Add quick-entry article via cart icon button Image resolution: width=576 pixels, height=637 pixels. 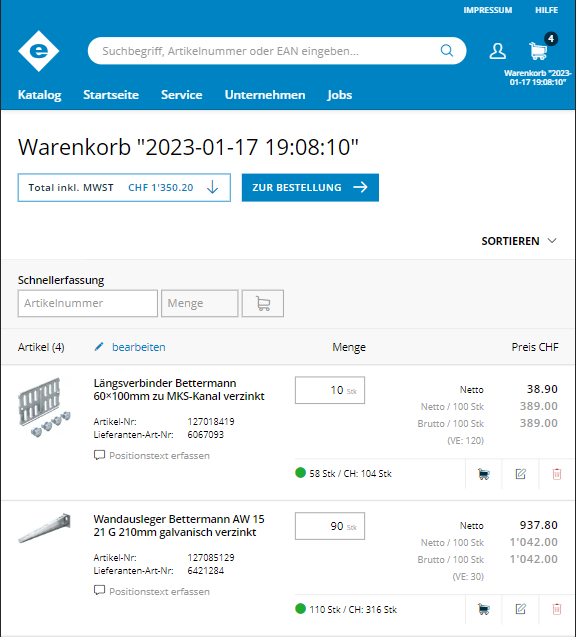point(263,303)
